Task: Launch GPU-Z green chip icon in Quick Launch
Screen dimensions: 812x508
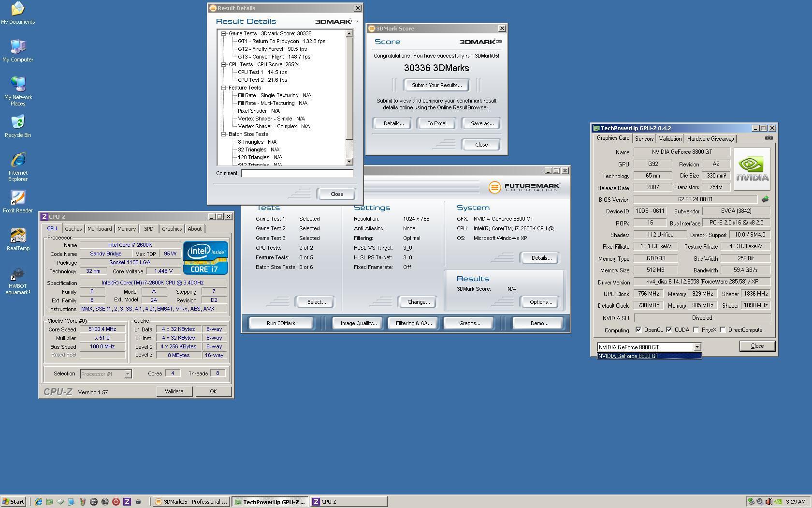Action: 49,502
